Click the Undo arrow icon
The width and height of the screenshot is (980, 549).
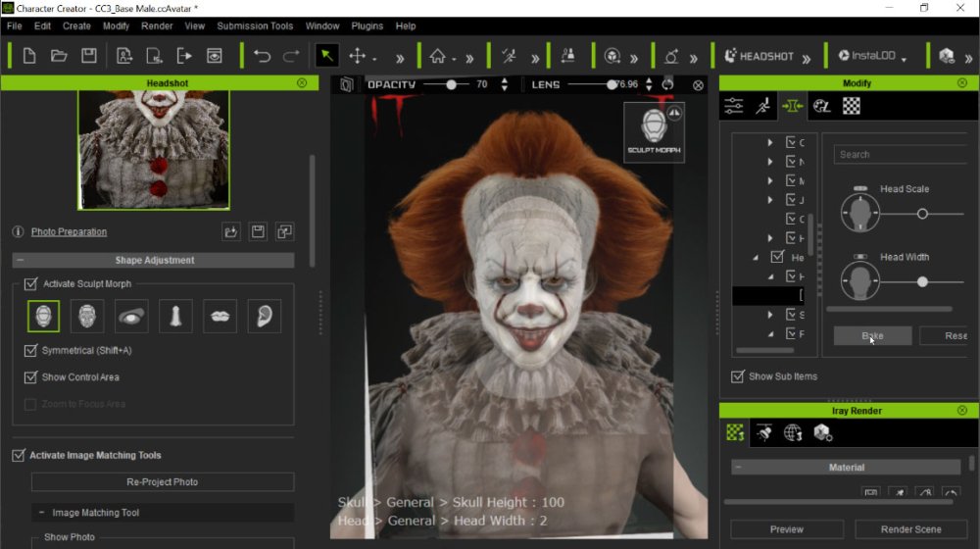point(262,56)
